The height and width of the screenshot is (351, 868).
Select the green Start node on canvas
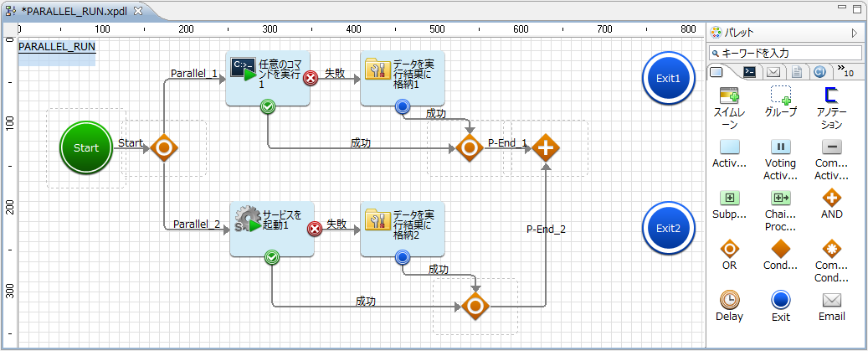86,147
